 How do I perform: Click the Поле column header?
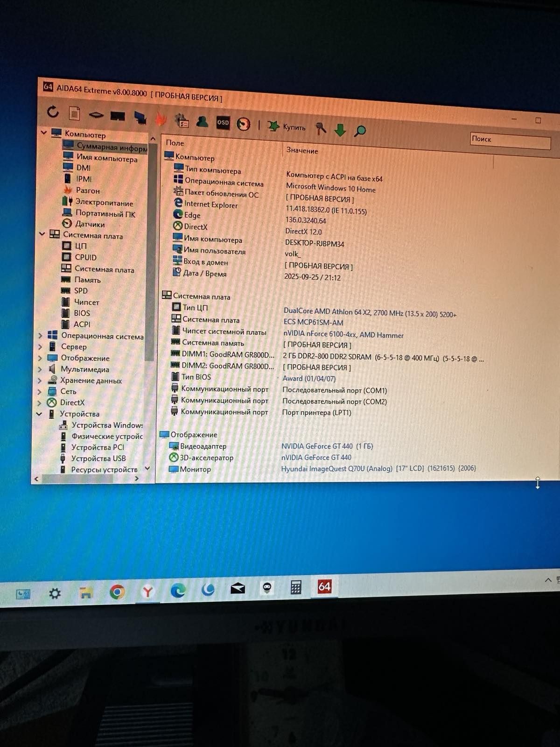click(175, 143)
